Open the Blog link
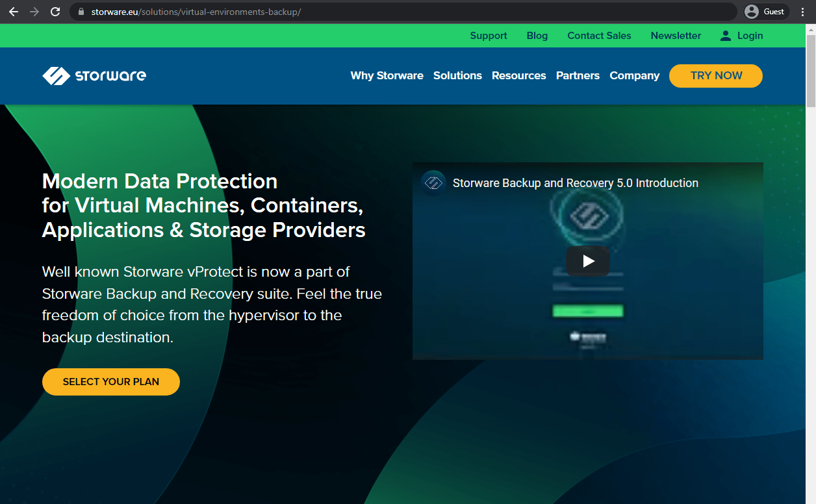 [x=537, y=36]
